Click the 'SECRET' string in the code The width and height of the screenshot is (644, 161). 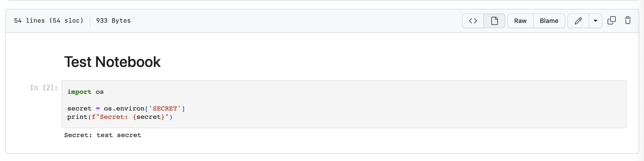pyautogui.click(x=165, y=108)
